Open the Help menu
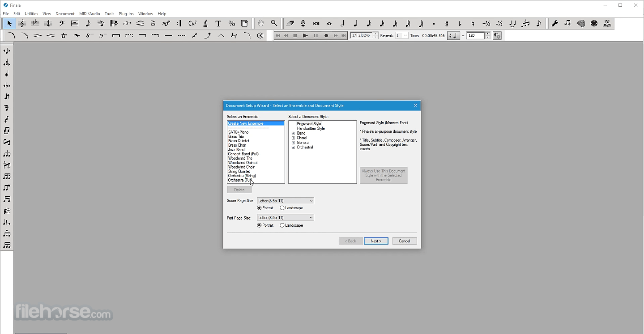This screenshot has height=334, width=644. pos(162,14)
